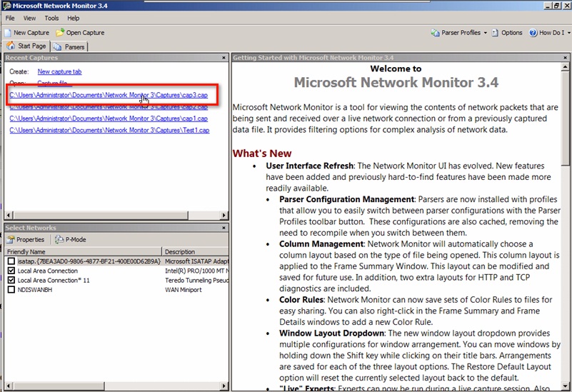Open the Parser Profiles dropdown arrow
Image resolution: width=572 pixels, height=392 pixels.
tap(485, 33)
